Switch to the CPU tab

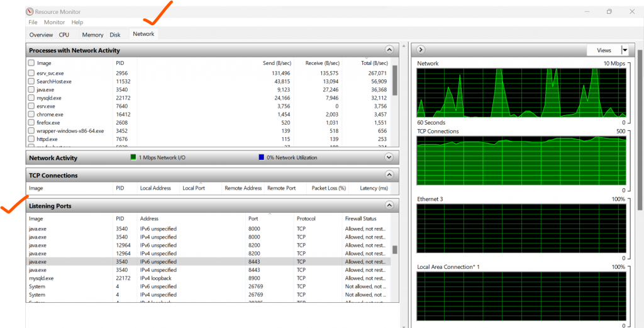pyautogui.click(x=64, y=35)
